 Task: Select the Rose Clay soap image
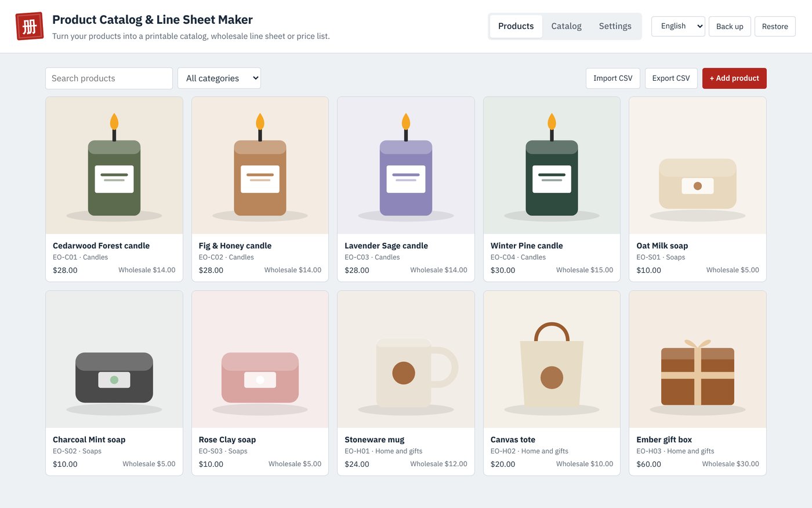pyautogui.click(x=260, y=359)
